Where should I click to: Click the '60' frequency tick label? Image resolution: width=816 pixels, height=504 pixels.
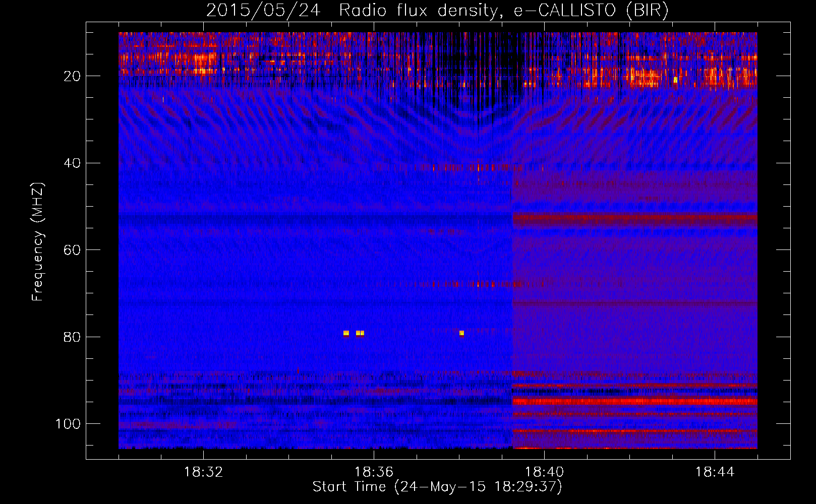(x=72, y=250)
